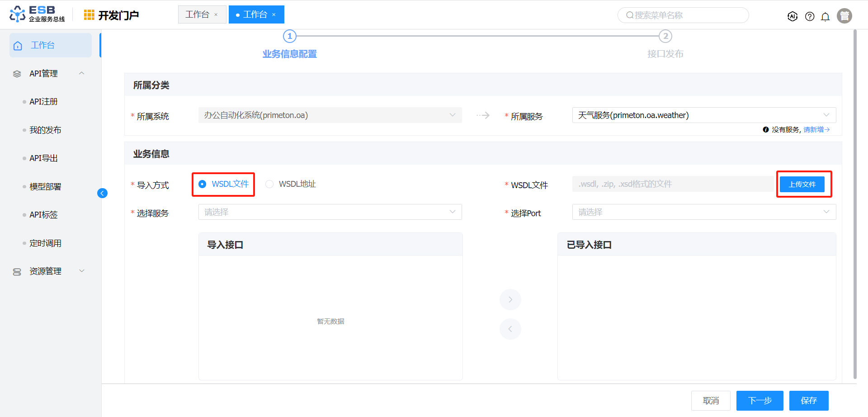Collapse sidebar with blue arrow button
Image resolution: width=868 pixels, height=417 pixels.
click(x=102, y=193)
